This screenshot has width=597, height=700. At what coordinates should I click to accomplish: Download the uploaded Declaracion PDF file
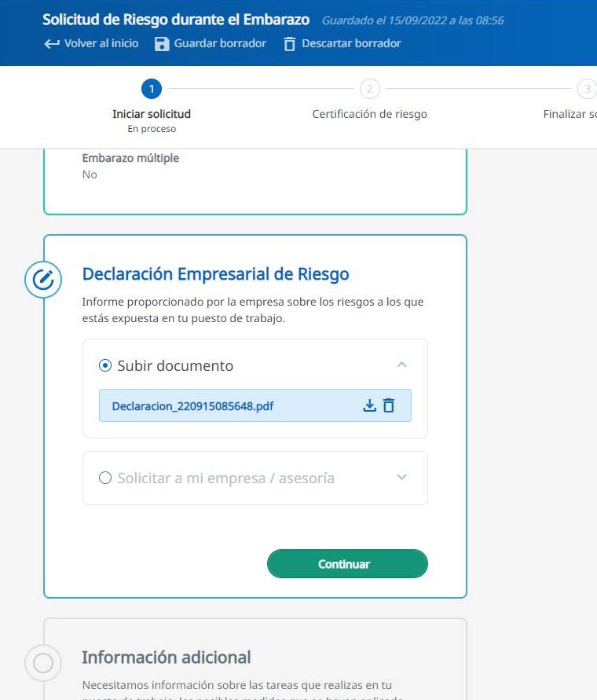coord(369,406)
